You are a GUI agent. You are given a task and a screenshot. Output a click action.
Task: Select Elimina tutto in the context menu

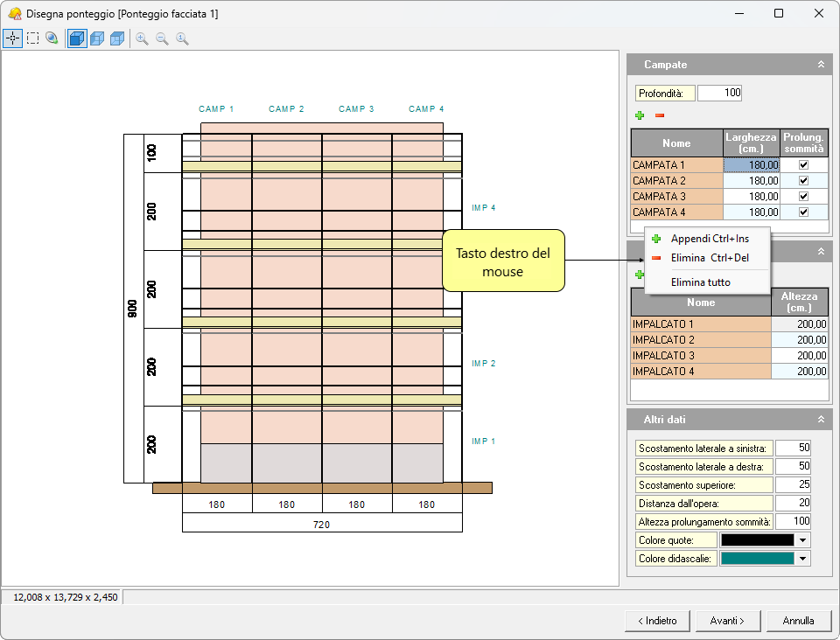[700, 282]
